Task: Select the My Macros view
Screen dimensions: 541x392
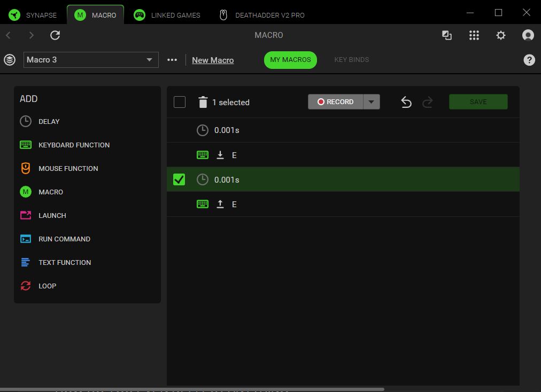Action: [x=290, y=60]
